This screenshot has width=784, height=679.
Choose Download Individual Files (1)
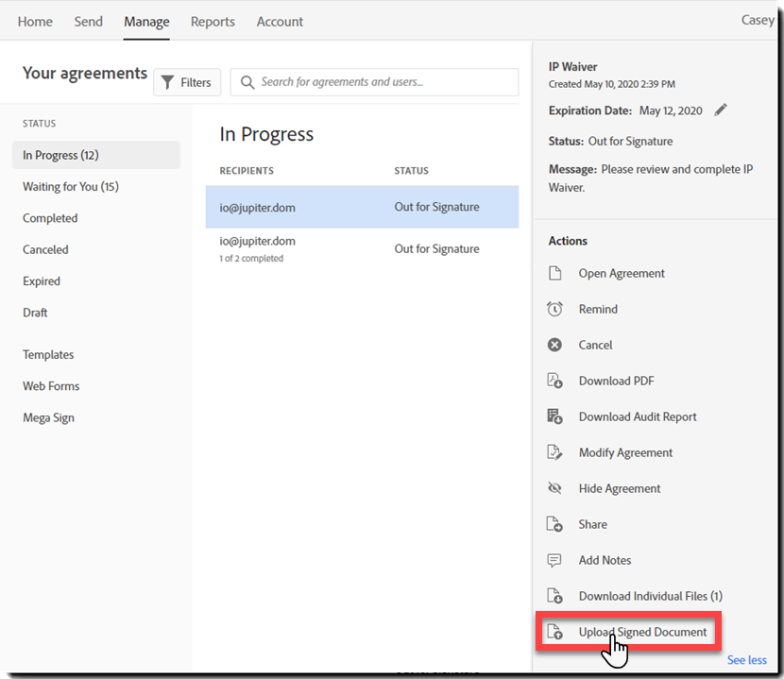coord(650,596)
